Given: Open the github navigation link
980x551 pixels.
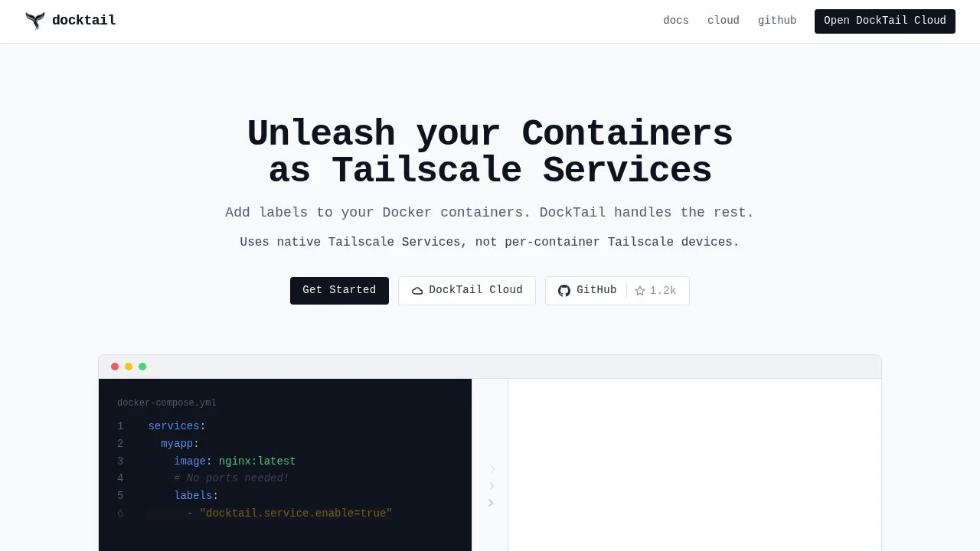Looking at the screenshot, I should [x=777, y=21].
